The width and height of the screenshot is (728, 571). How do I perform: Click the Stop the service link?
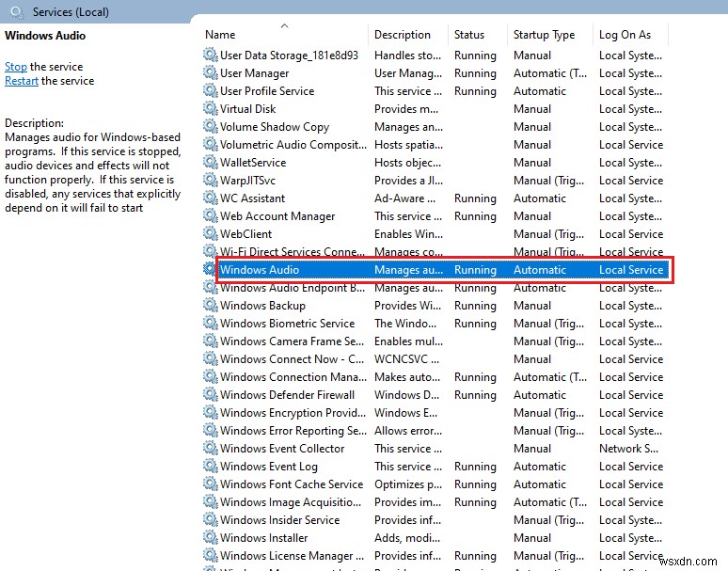(16, 67)
